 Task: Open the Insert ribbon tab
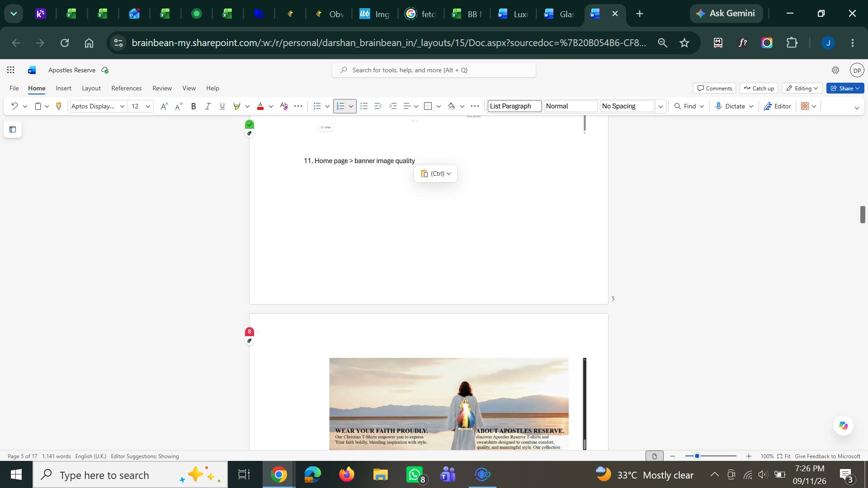(x=64, y=88)
